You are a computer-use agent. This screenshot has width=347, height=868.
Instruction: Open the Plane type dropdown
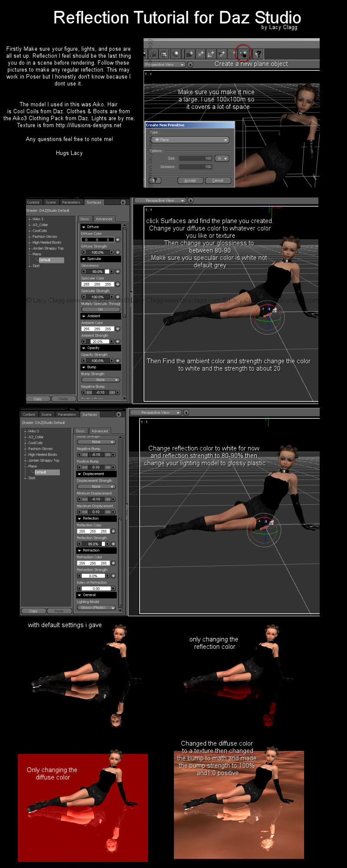tap(190, 140)
